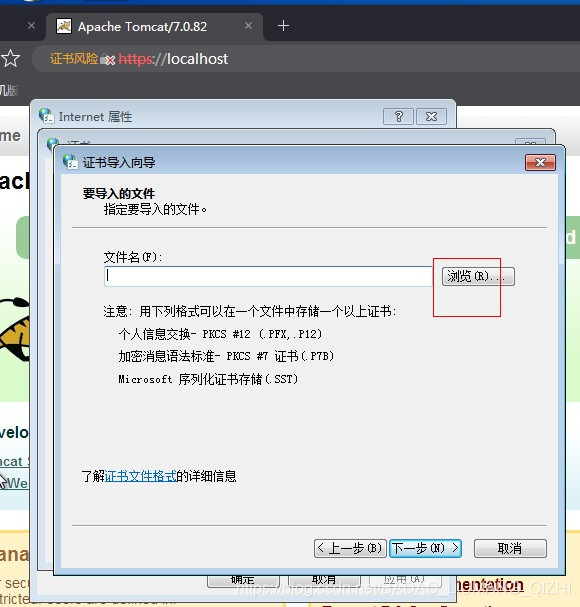
Task: Close the first browser tab on the left
Action: (32, 26)
